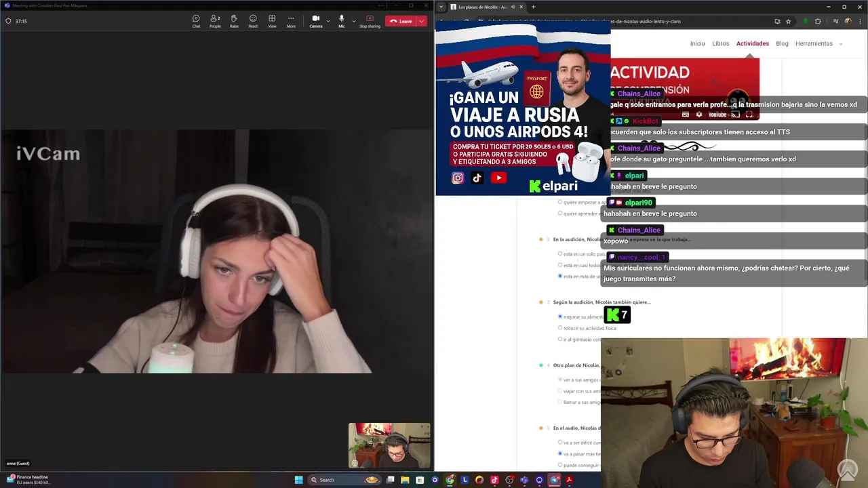The image size is (868, 488).
Task: Open the Chrome Extensions puzzle icon
Action: coord(818,21)
